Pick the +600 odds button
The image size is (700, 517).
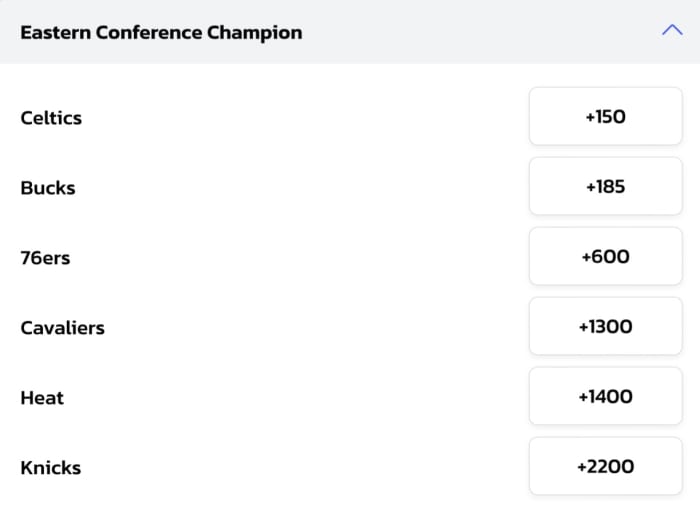pos(605,257)
